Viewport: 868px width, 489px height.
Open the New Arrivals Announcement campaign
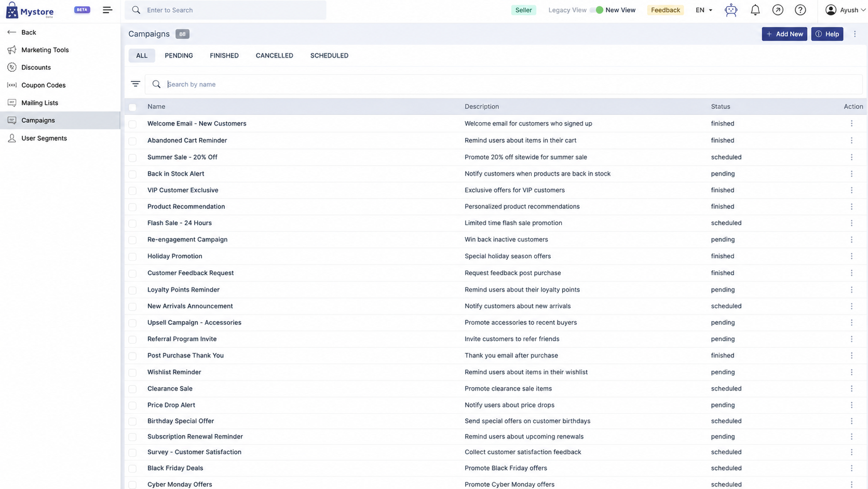(190, 306)
